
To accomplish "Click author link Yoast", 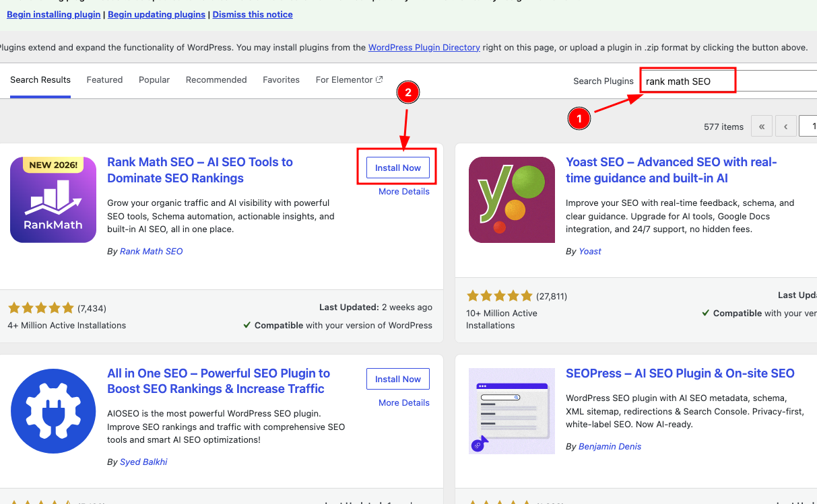I will 590,251.
